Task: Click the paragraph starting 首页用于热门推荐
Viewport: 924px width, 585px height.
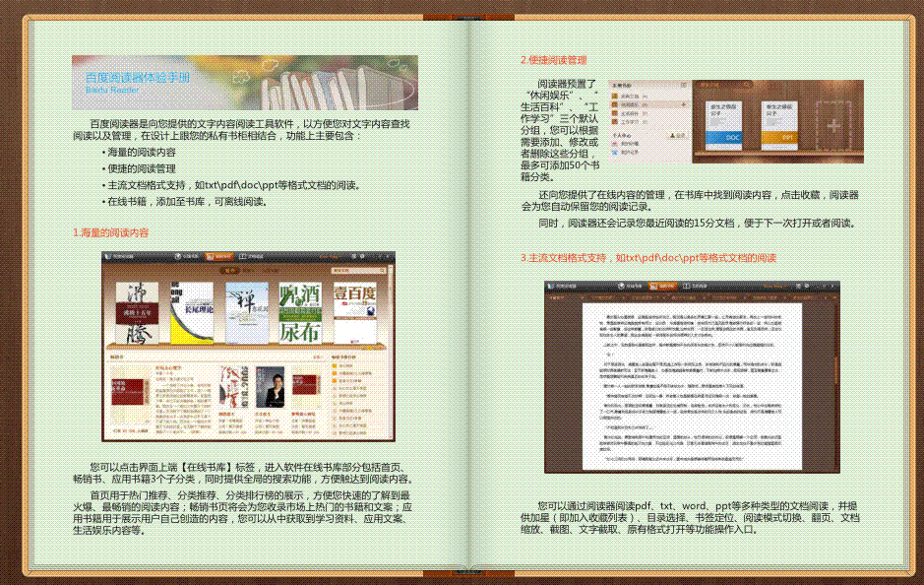Action: [x=243, y=512]
